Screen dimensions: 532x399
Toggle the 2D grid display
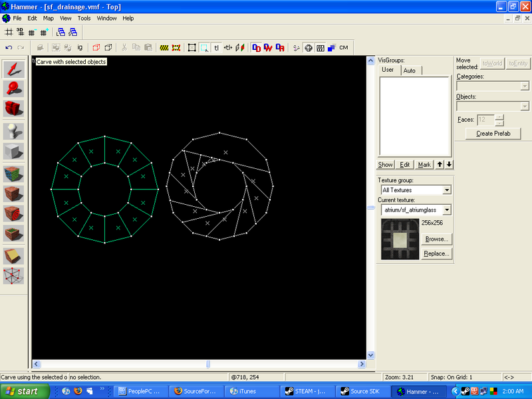click(x=9, y=32)
